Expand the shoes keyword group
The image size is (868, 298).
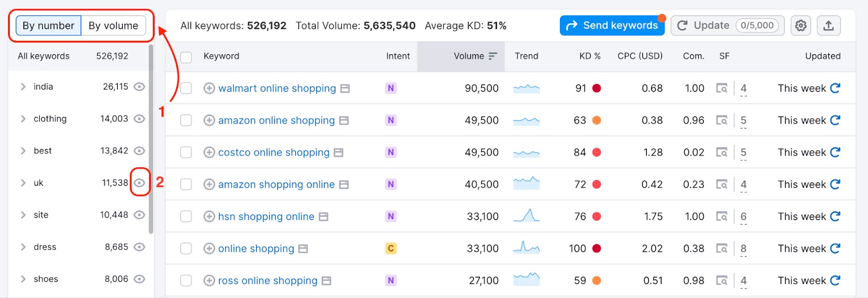click(23, 279)
